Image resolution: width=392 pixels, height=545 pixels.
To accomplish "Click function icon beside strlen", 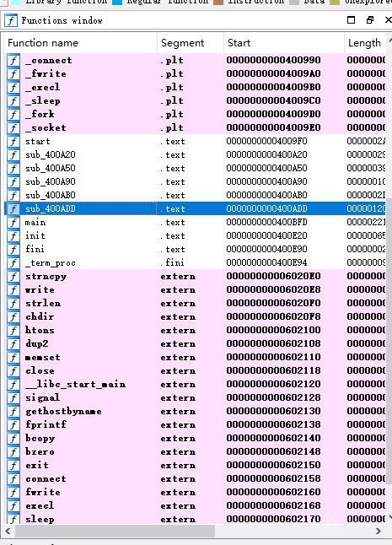I will (13, 304).
